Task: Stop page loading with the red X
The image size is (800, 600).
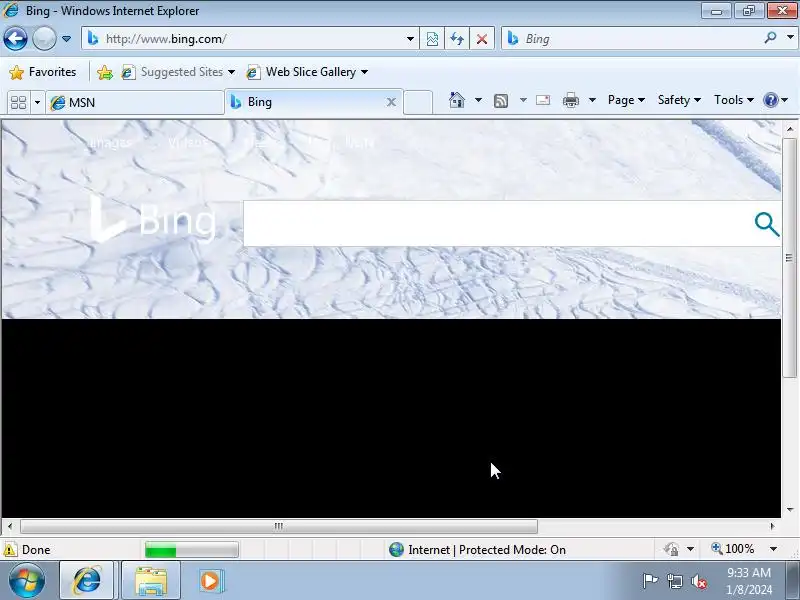Action: (x=481, y=39)
